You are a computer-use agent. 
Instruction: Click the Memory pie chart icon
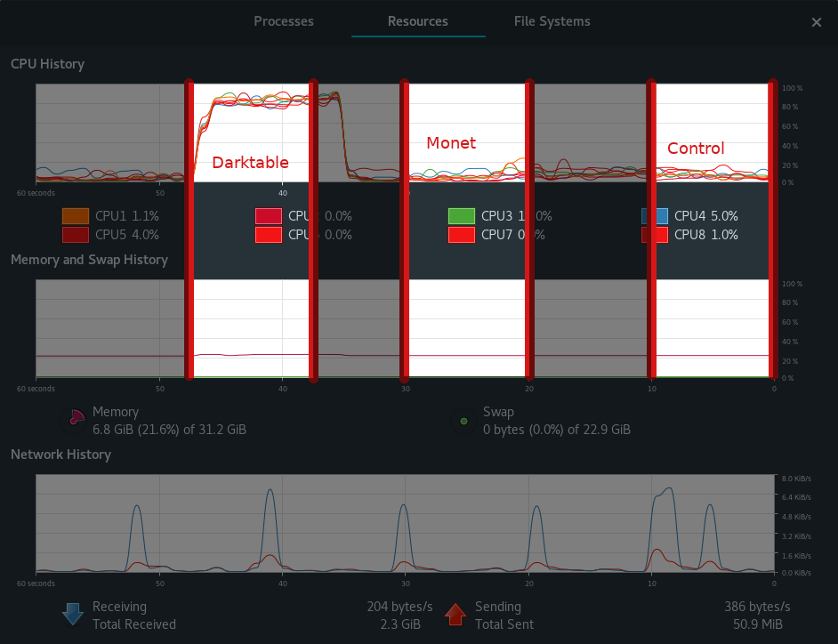[75, 420]
